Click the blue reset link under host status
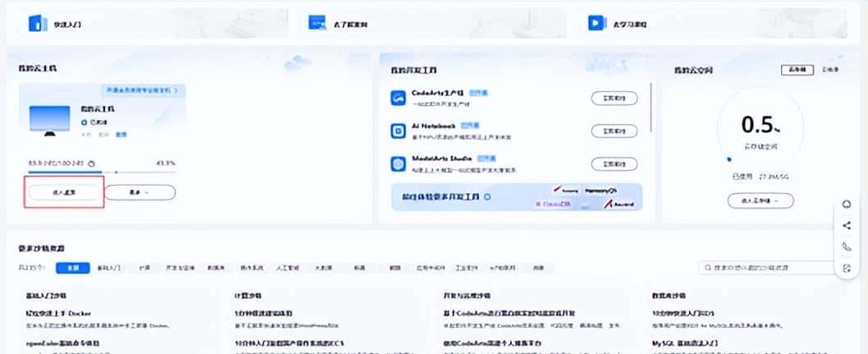The width and height of the screenshot is (868, 354). (x=121, y=134)
